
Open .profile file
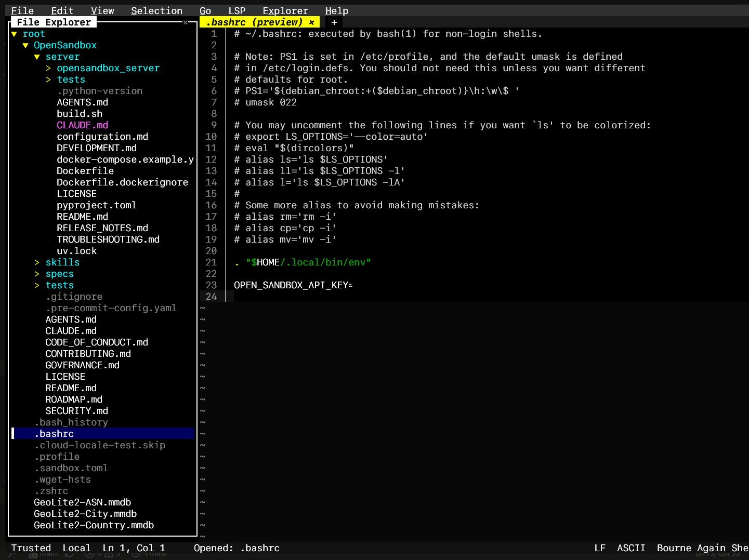click(x=57, y=457)
